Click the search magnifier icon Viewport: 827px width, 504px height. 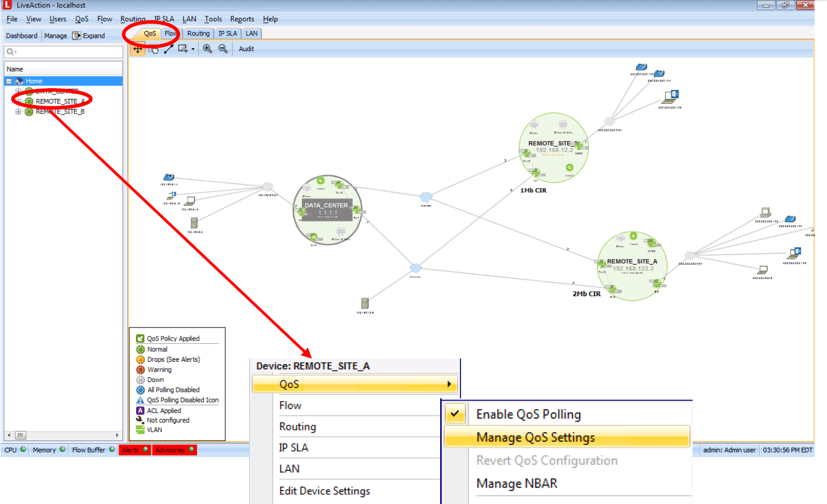[x=10, y=52]
